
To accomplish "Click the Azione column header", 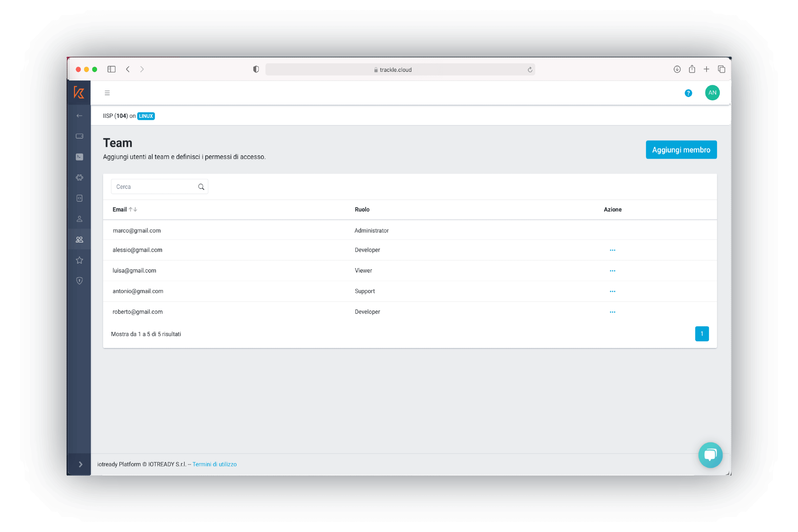I will [613, 209].
